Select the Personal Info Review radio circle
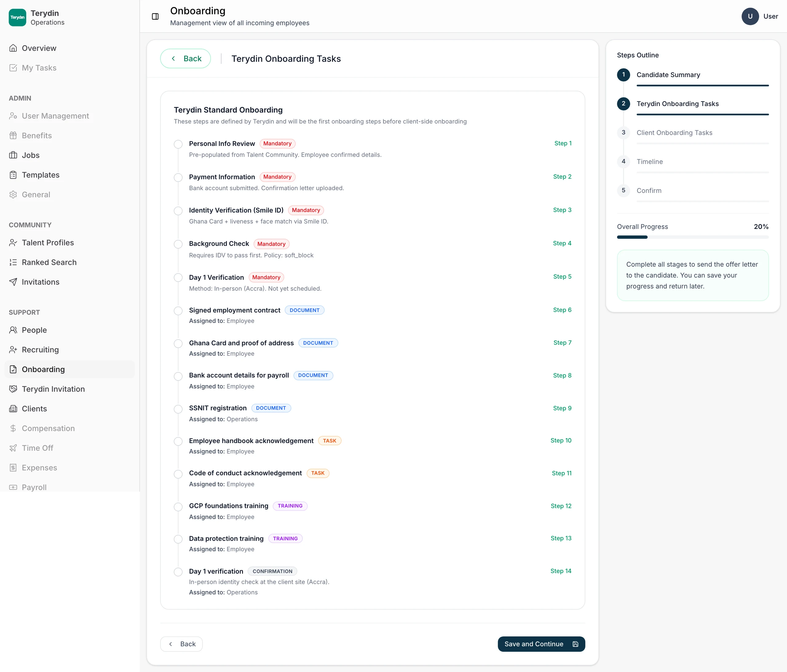787x672 pixels. pos(178,144)
